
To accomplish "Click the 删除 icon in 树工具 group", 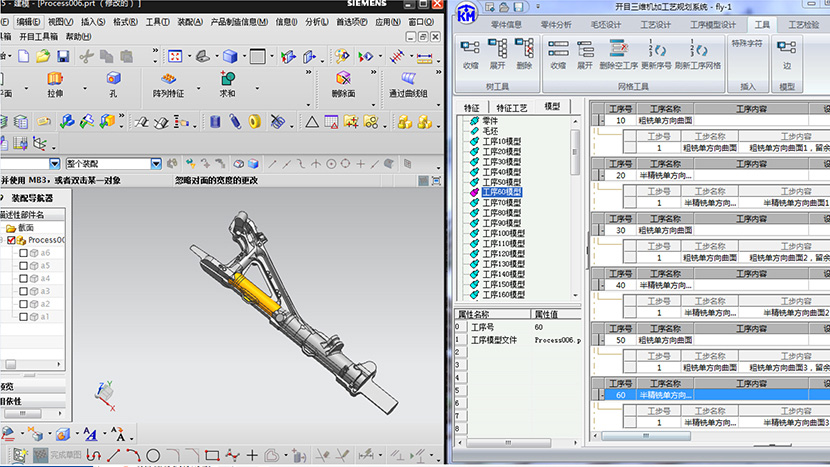I will (524, 49).
